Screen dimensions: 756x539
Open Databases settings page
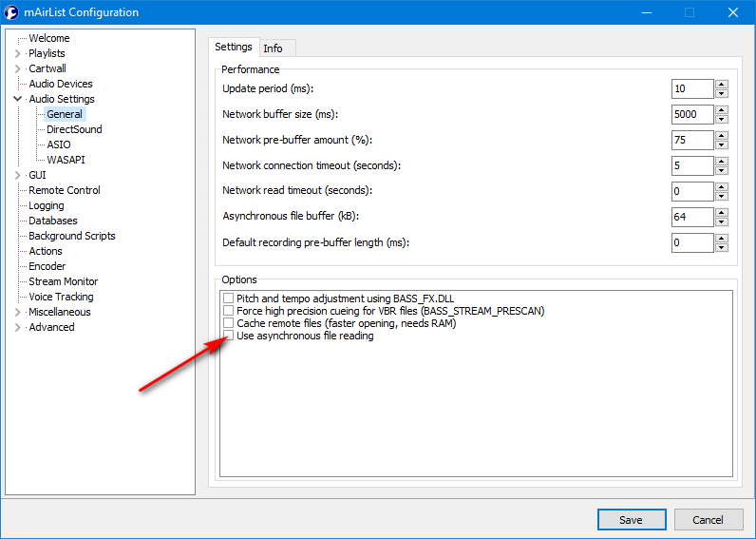click(x=53, y=221)
